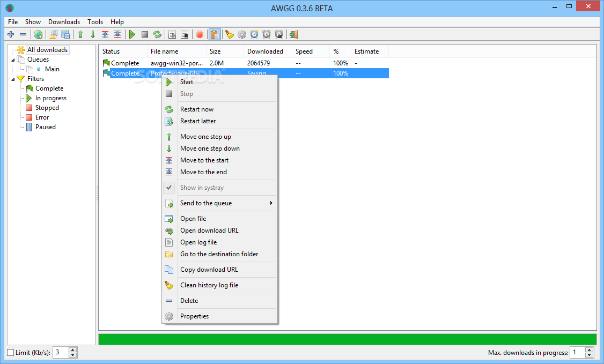This screenshot has width=604, height=364.
Task: Sort by the Downloaded column header
Action: pos(268,51)
